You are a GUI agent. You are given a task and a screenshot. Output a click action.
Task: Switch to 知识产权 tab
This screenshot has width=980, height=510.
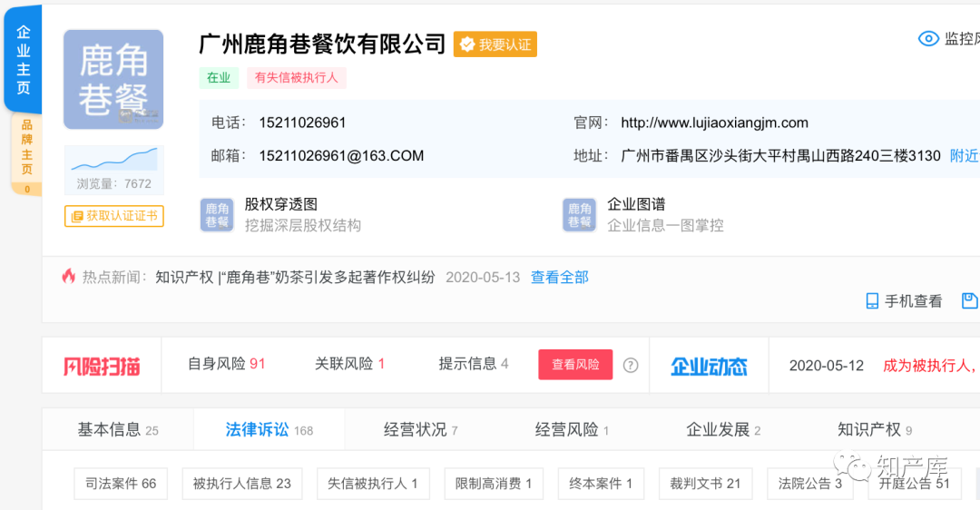point(875,429)
